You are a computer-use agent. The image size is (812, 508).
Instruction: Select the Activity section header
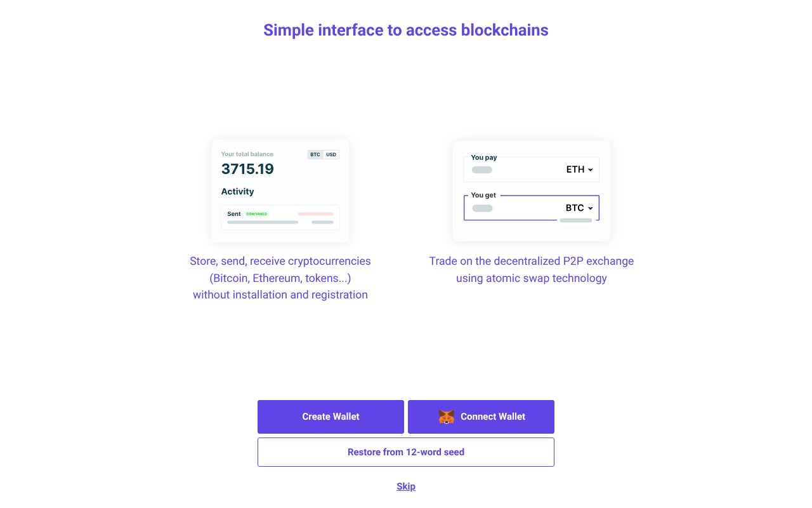pyautogui.click(x=237, y=191)
